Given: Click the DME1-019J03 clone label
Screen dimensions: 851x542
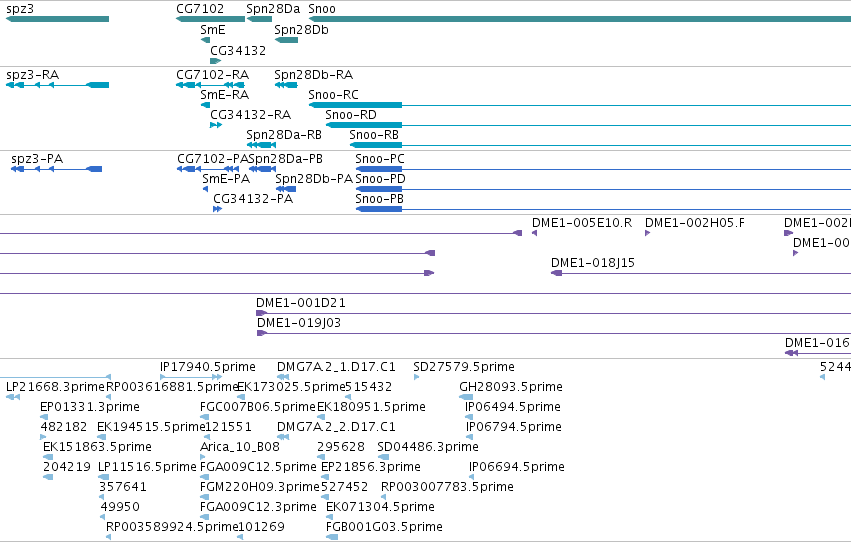Looking at the screenshot, I should click(x=299, y=323).
